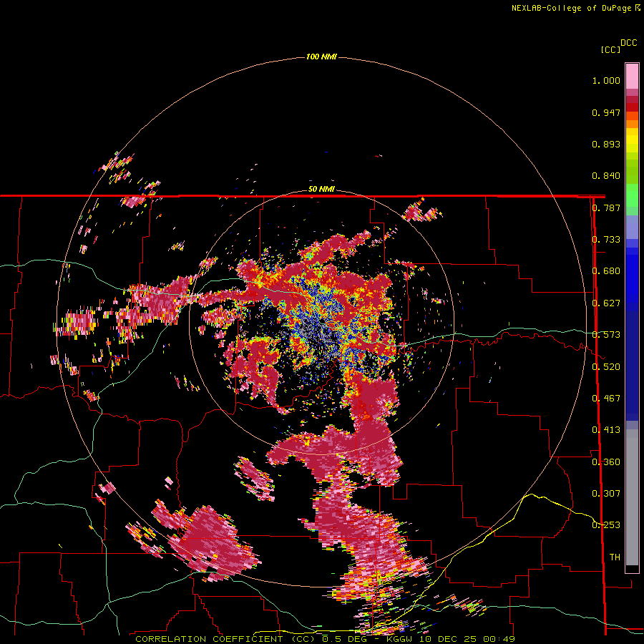Click the 0.307 scale value

(x=606, y=493)
